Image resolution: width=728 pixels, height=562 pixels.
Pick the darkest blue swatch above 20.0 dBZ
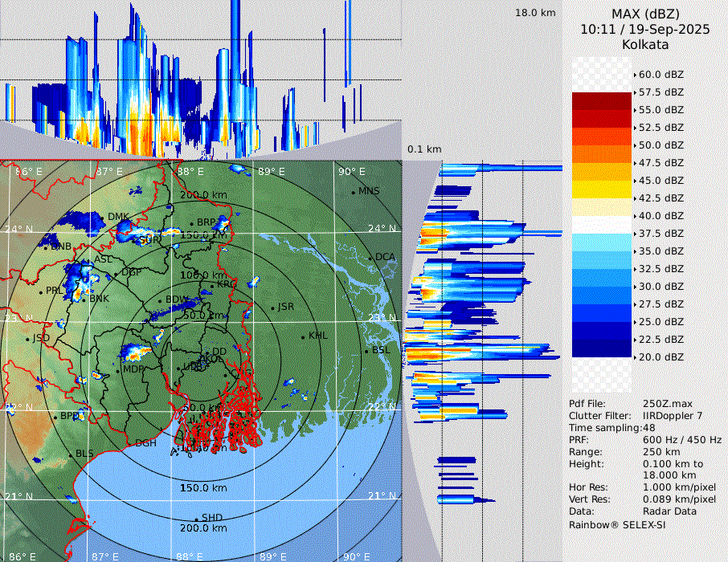601,348
